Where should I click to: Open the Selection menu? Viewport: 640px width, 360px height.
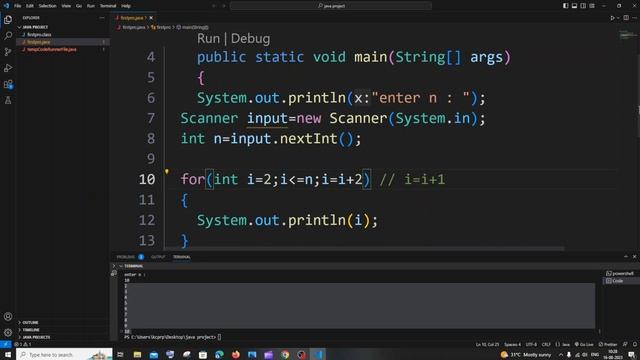(x=47, y=6)
